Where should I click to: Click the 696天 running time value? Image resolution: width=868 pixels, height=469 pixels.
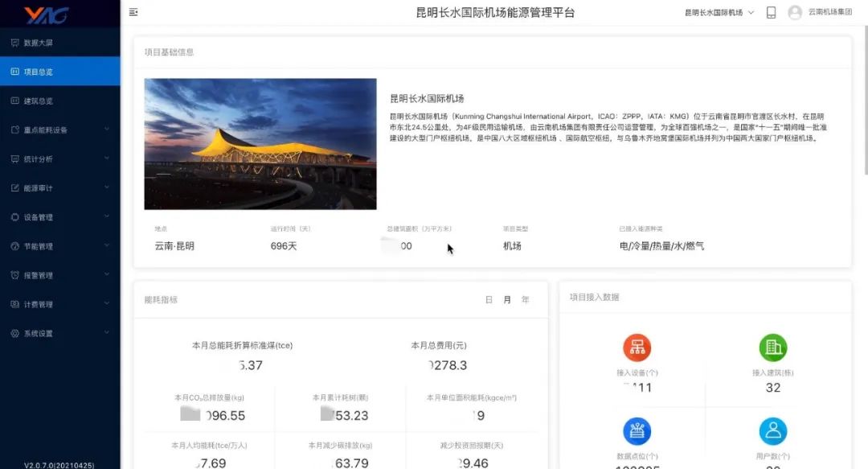pyautogui.click(x=284, y=246)
